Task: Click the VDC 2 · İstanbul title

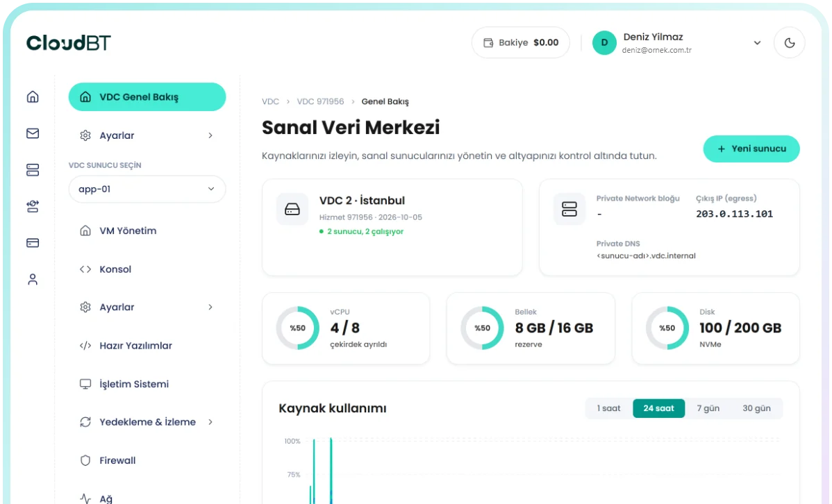Action: 362,201
